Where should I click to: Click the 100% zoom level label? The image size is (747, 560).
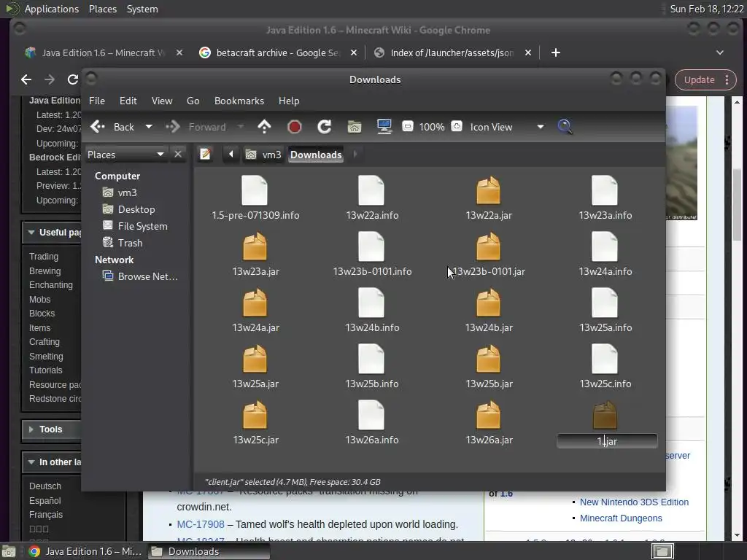coord(432,127)
